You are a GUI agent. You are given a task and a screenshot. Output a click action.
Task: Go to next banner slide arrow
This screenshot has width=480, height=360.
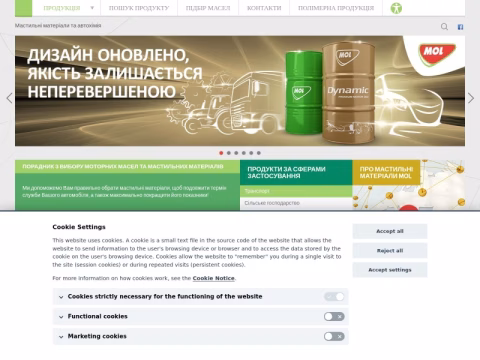[471, 98]
